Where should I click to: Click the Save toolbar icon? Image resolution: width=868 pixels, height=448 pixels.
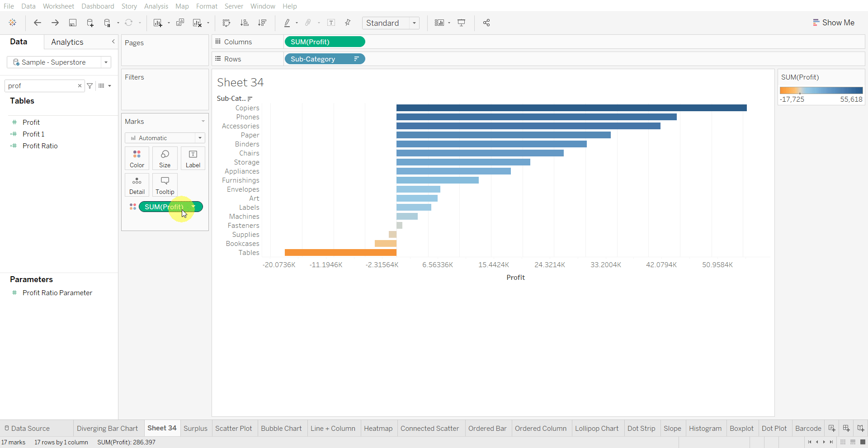(x=73, y=23)
